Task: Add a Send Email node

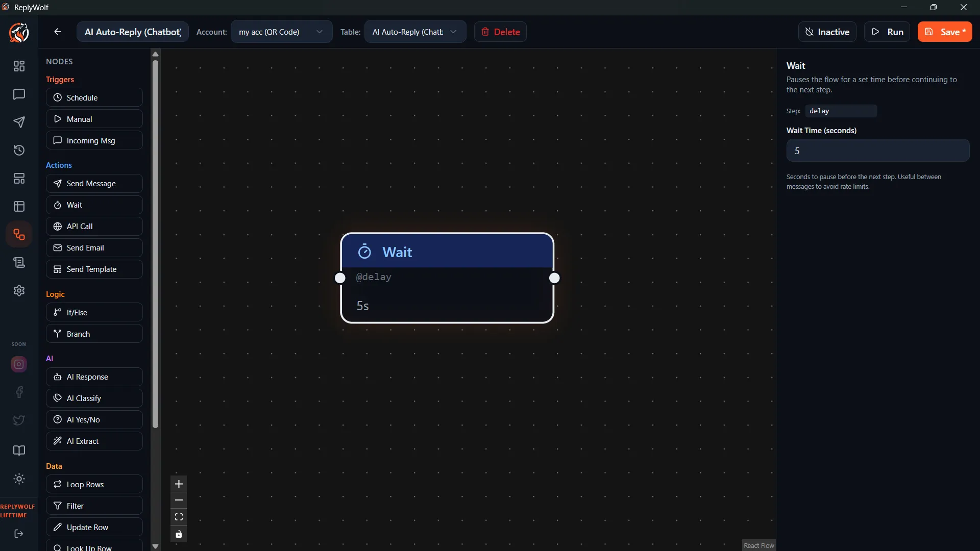Action: point(94,248)
